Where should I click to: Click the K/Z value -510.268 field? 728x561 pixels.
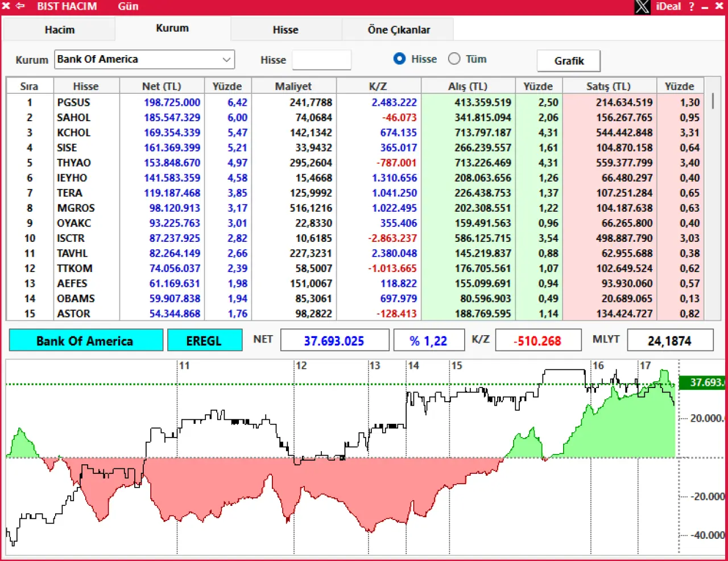point(538,341)
